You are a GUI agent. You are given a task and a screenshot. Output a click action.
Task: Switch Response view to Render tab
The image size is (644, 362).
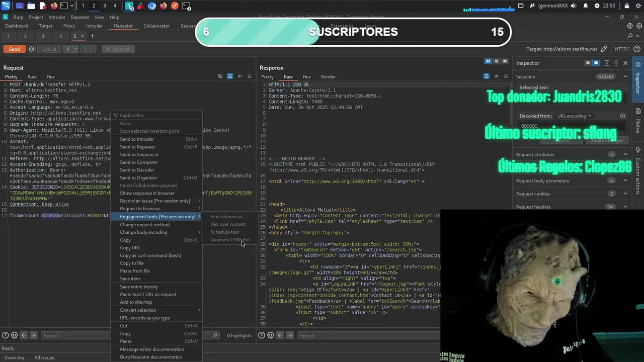point(328,77)
